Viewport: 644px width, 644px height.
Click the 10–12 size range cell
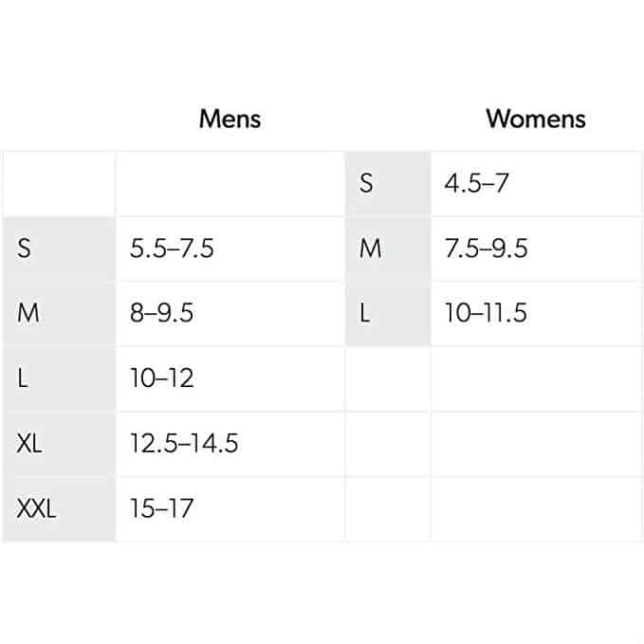click(230, 378)
